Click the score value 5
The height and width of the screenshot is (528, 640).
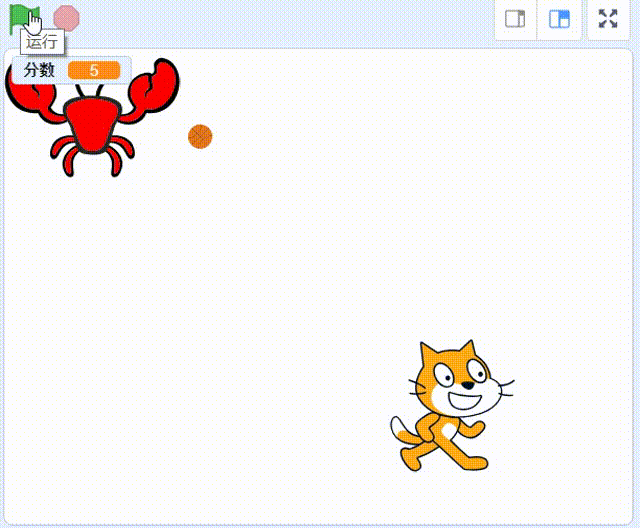tap(94, 70)
